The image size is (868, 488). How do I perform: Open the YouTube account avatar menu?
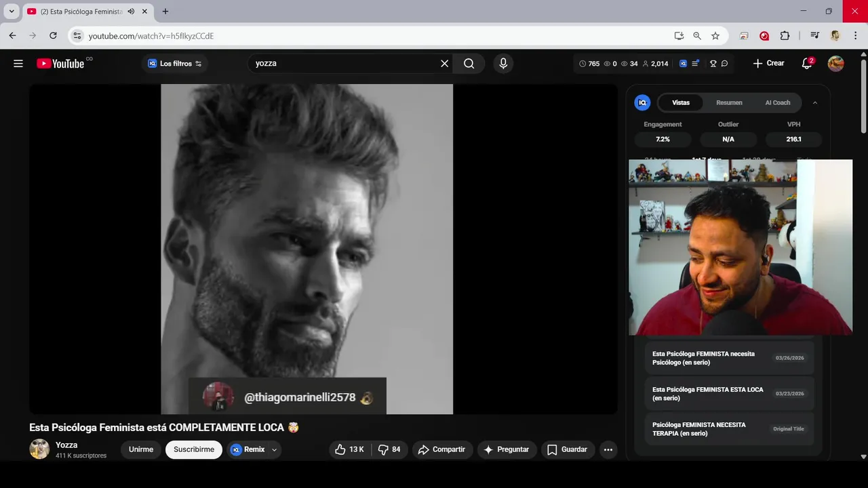835,63
